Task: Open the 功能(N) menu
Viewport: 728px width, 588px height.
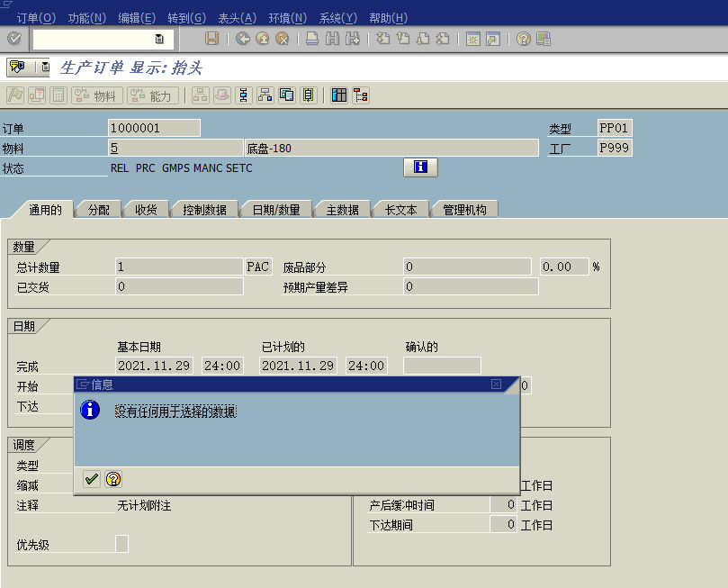Action: tap(86, 18)
